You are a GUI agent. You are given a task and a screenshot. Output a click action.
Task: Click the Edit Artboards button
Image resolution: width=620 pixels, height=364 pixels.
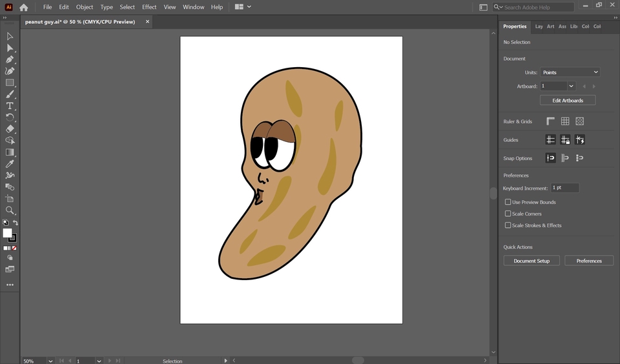tap(568, 101)
